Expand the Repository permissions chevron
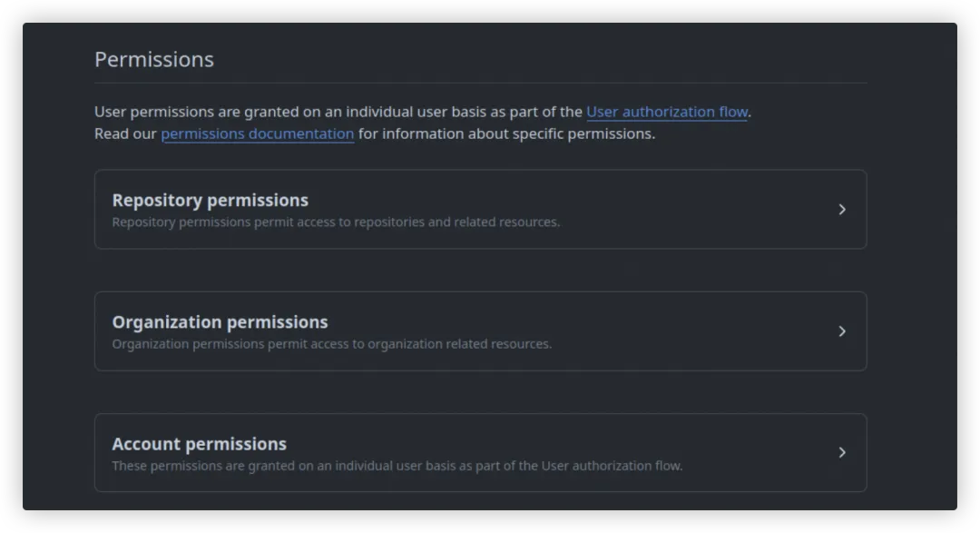This screenshot has height=533, width=980. click(842, 210)
